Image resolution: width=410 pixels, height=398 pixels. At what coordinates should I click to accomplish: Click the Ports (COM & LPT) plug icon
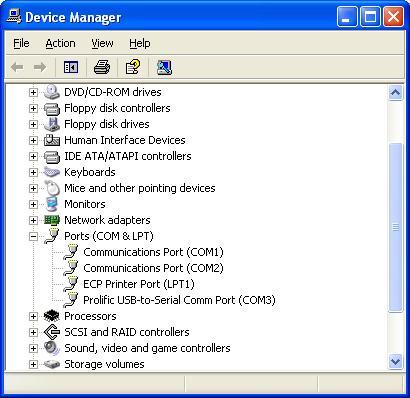[52, 236]
